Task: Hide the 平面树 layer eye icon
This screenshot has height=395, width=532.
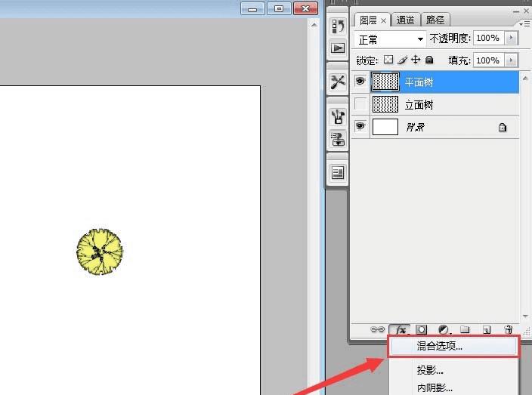Action: click(x=360, y=81)
